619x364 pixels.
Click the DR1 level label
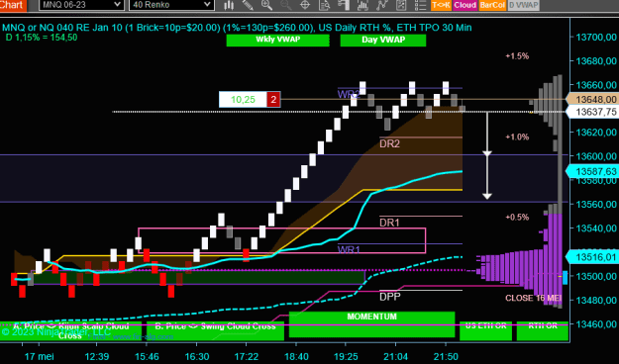tap(389, 223)
